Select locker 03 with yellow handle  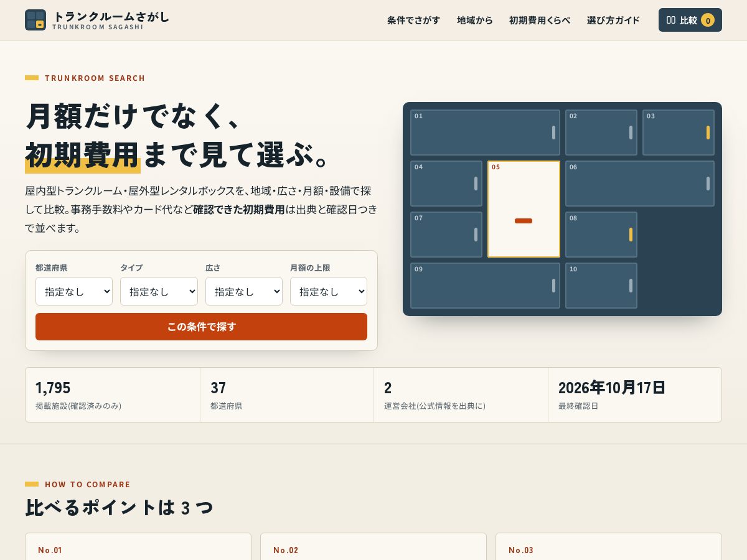point(679,133)
